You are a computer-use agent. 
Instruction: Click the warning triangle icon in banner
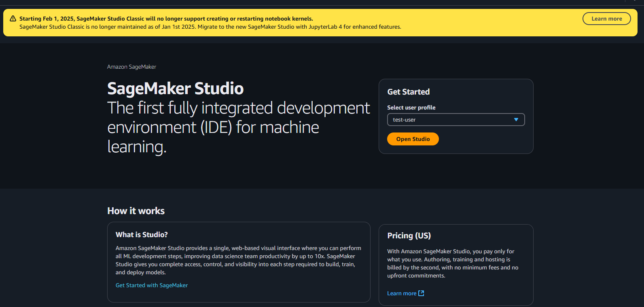click(13, 19)
